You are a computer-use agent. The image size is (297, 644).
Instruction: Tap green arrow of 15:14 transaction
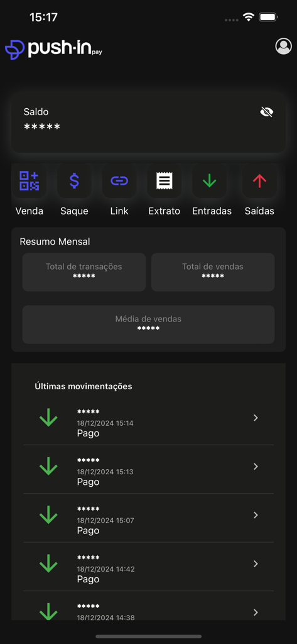(x=48, y=418)
